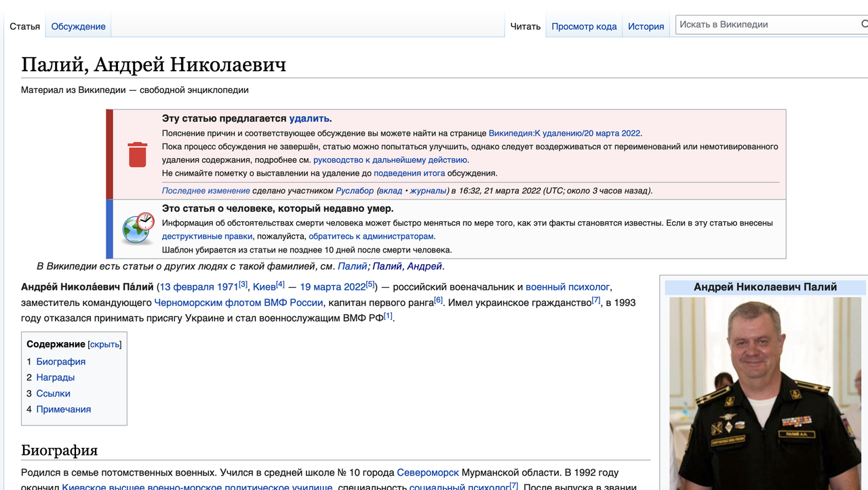Open the деструктивные правки link
868x490 pixels.
tap(206, 236)
